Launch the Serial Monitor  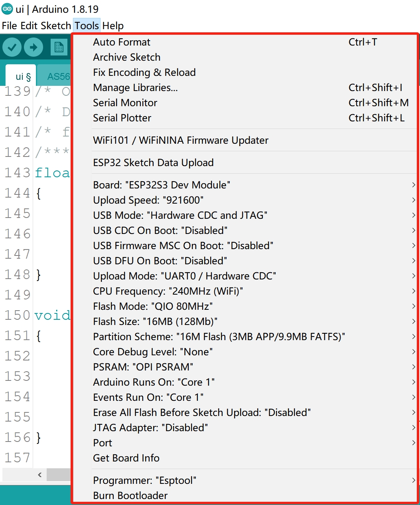(245, 103)
